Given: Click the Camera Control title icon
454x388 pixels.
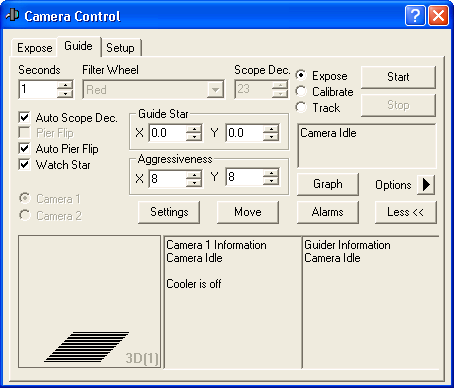Looking at the screenshot, I should click(x=13, y=15).
